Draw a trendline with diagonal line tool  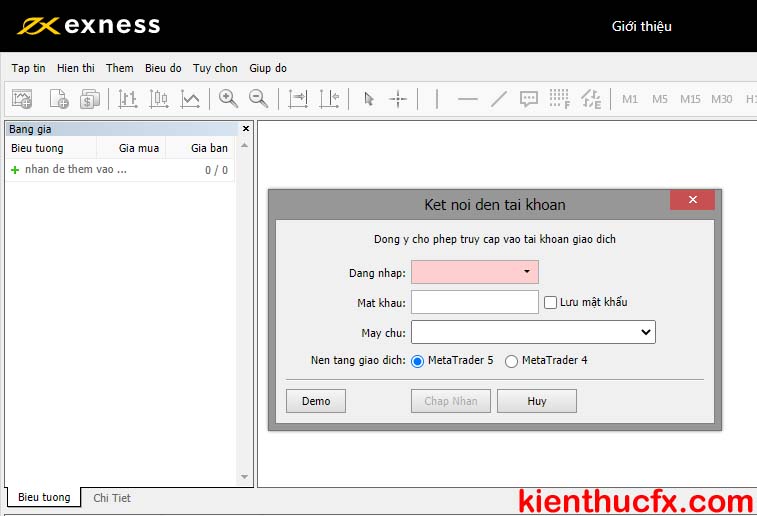499,99
